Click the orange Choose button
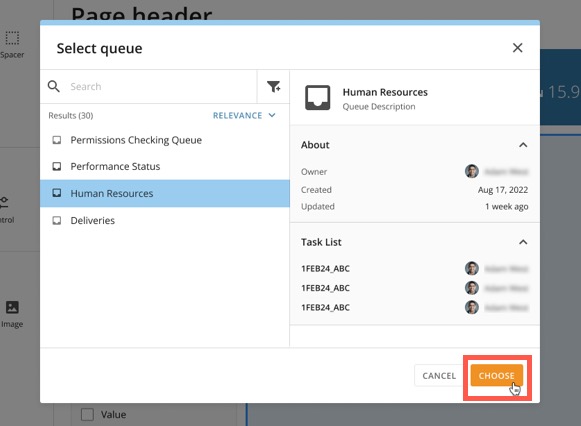This screenshot has height=426, width=581. 497,376
